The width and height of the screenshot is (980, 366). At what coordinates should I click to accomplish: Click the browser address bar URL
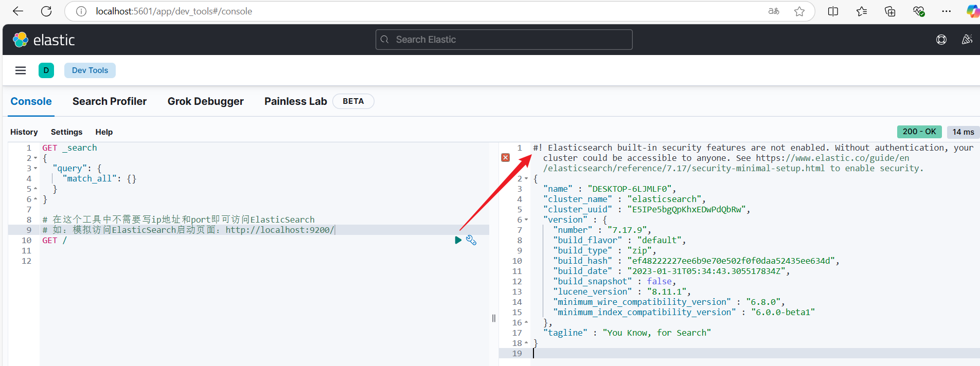click(x=174, y=11)
